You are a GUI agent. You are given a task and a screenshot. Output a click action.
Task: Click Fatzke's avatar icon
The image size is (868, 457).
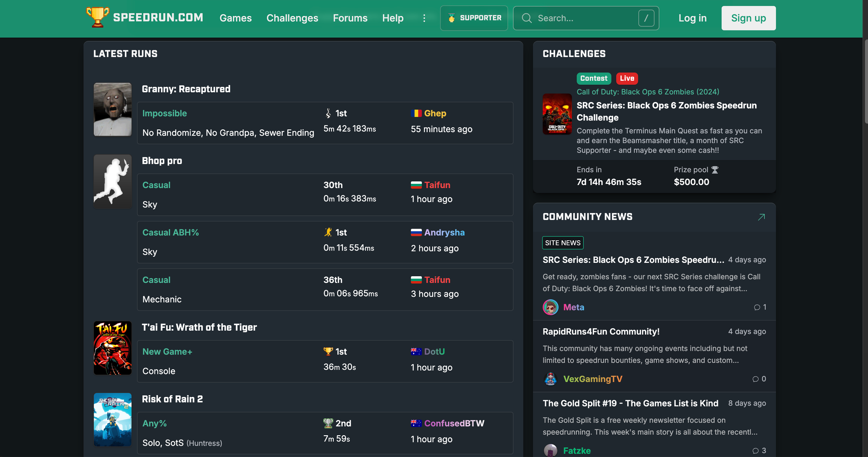coord(551,450)
